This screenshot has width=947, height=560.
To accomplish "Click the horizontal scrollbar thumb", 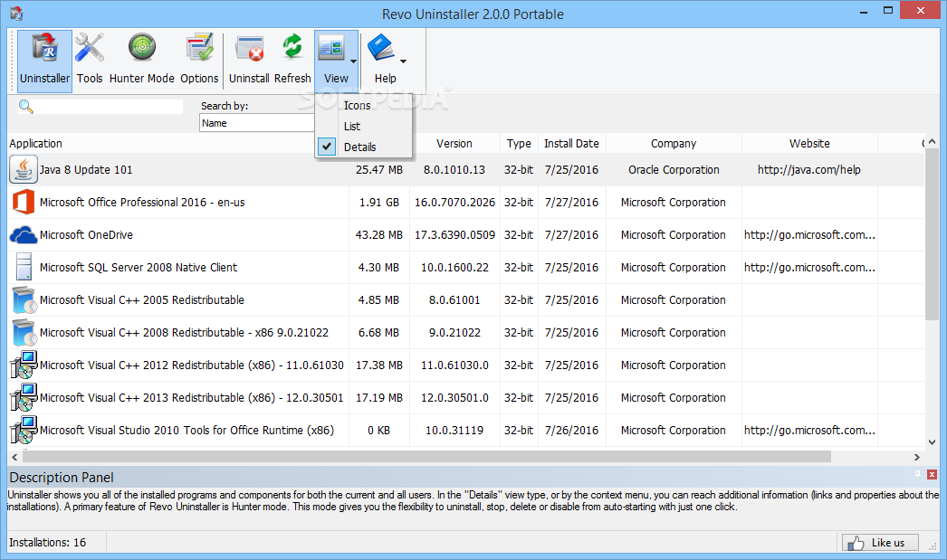I will pyautogui.click(x=426, y=457).
